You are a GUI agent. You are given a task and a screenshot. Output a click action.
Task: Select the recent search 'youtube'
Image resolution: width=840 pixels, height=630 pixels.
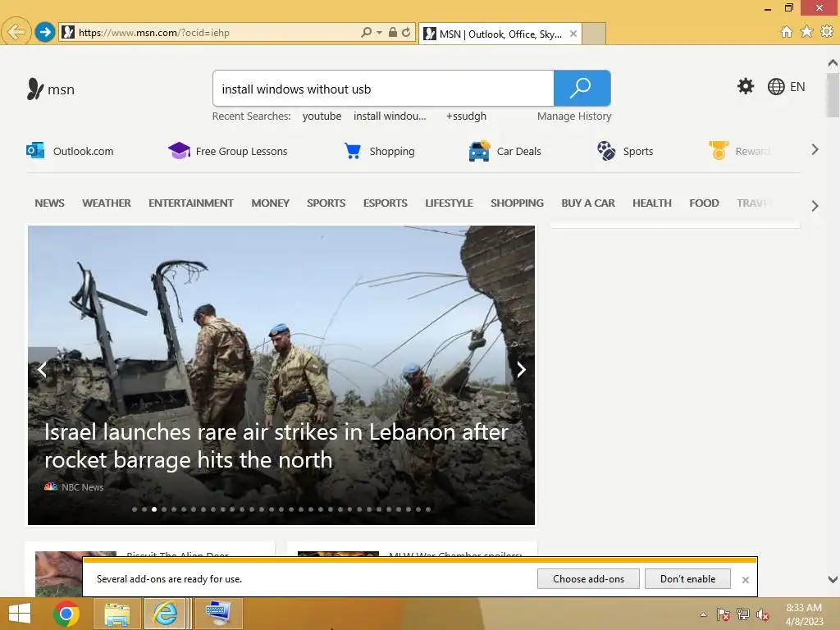click(x=322, y=116)
